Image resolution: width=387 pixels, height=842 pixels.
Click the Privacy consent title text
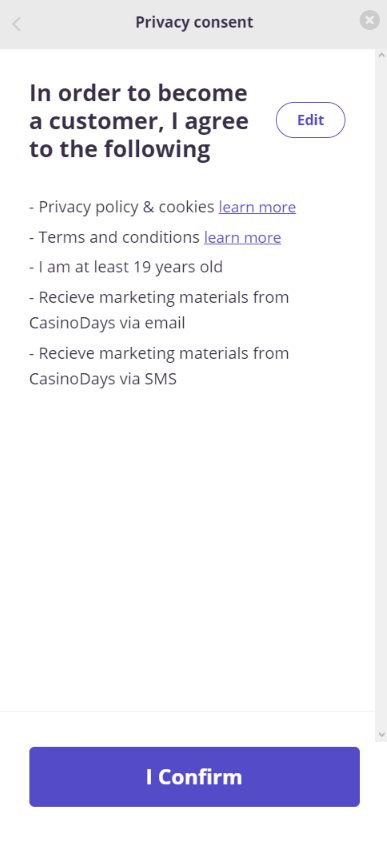pyautogui.click(x=194, y=23)
